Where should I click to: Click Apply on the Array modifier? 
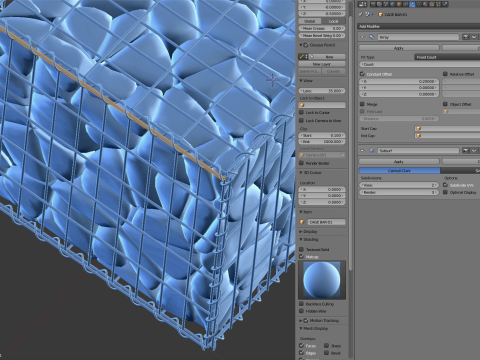[399, 48]
